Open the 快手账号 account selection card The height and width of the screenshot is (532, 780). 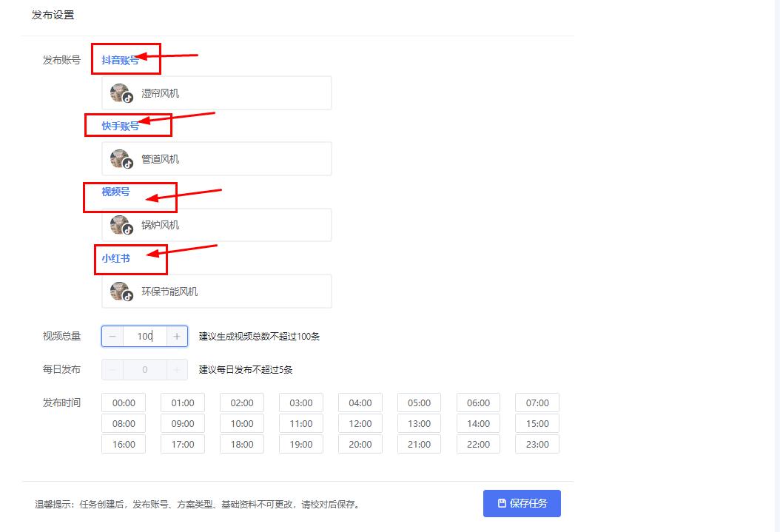215,158
